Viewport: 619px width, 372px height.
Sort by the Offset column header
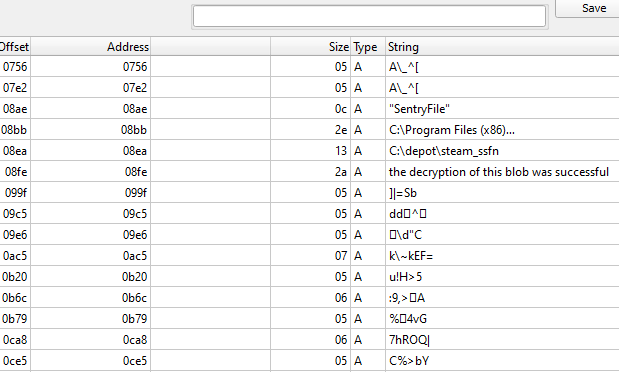(15, 47)
